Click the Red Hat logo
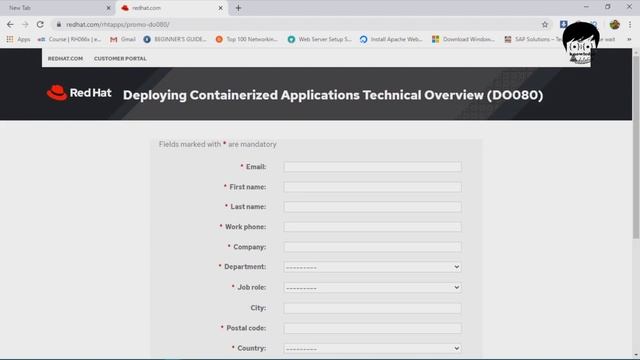This screenshot has height=360, width=640. click(79, 93)
